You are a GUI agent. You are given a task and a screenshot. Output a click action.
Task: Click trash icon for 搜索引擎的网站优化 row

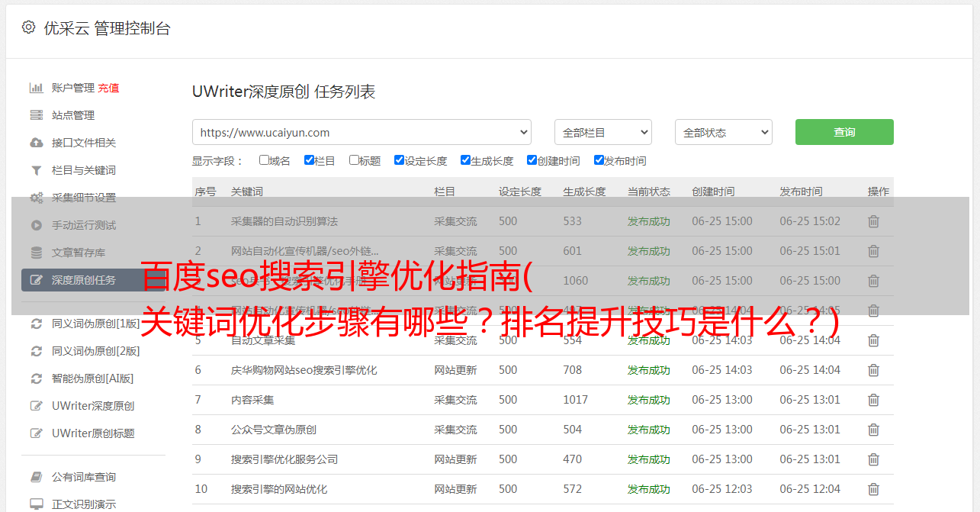pos(873,489)
